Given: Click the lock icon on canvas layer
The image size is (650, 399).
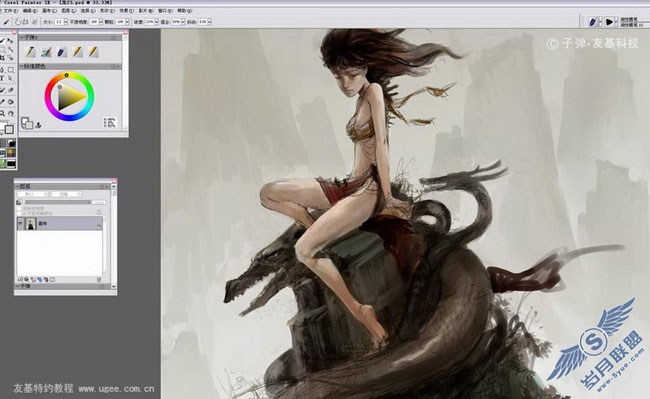Looking at the screenshot, I should pyautogui.click(x=99, y=226).
